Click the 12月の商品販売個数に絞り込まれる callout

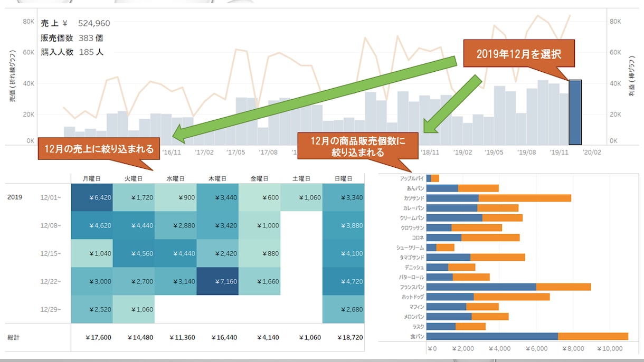(358, 146)
